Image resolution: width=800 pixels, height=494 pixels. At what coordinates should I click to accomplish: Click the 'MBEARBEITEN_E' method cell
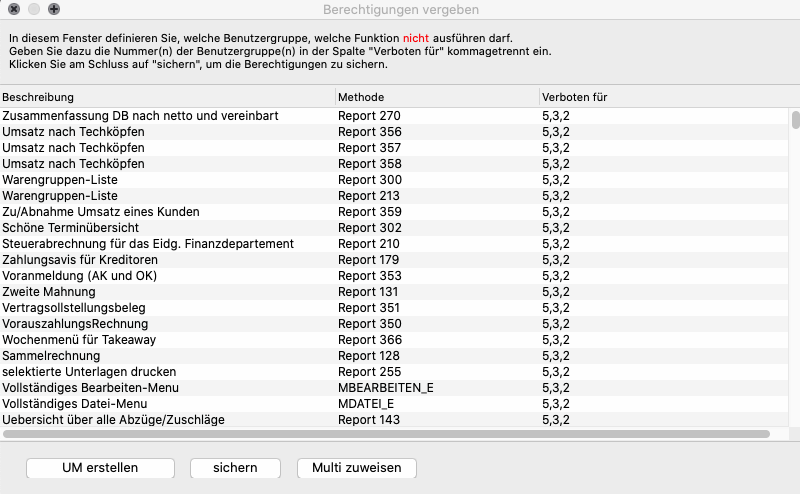pyautogui.click(x=386, y=388)
